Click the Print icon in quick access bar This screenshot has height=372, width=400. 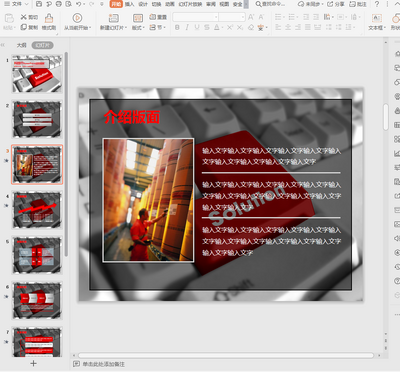tap(59, 4)
